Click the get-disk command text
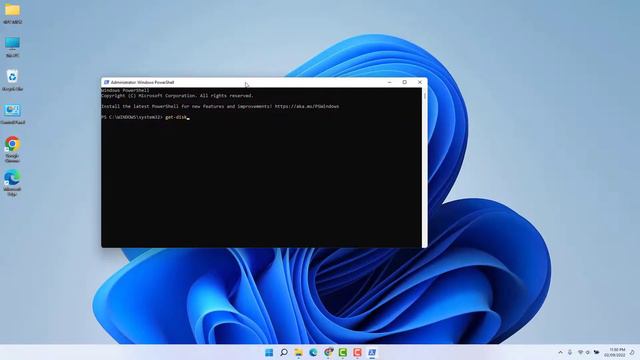Screen dimensions: 640x360 (x=176, y=118)
